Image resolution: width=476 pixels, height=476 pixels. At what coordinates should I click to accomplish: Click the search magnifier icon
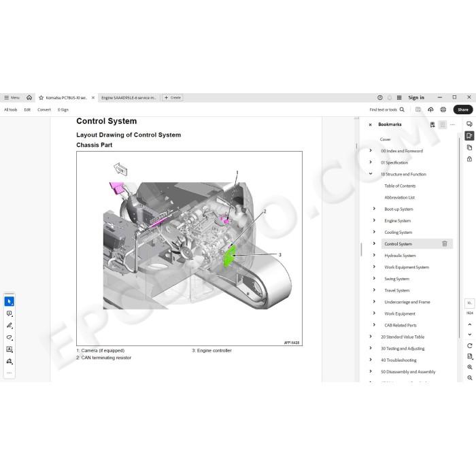[402, 109]
